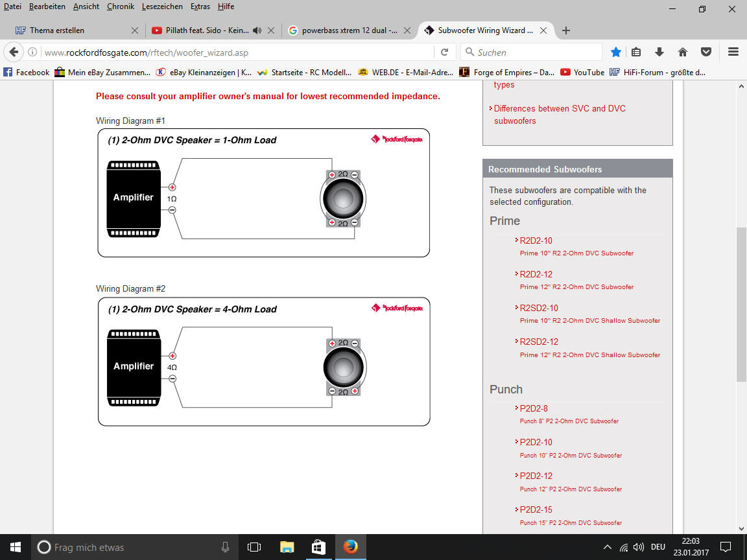Open the Firefox hamburger menu
This screenshot has height=560, width=747.
point(733,52)
